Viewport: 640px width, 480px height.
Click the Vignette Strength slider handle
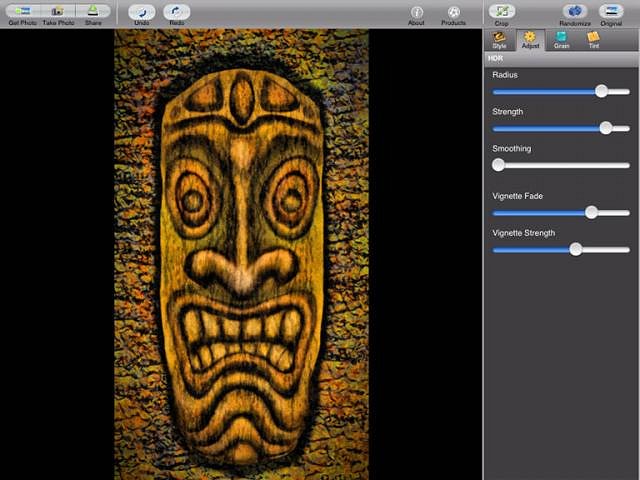pos(575,249)
